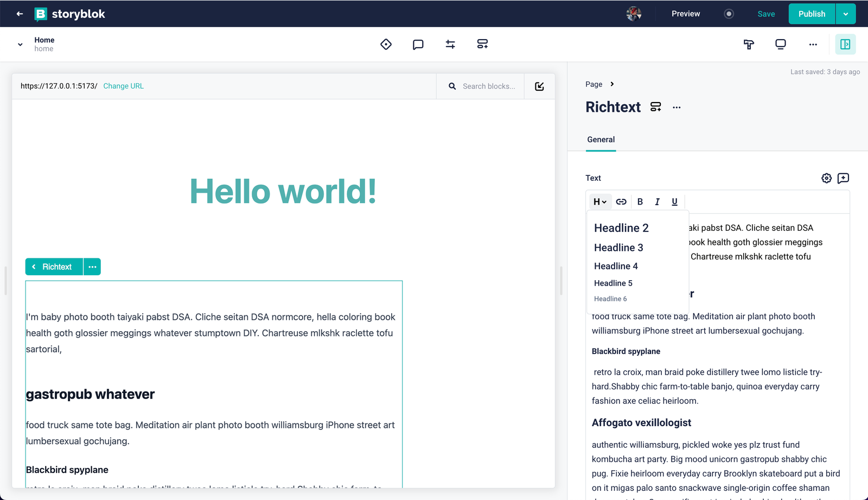
Task: Open the Preview link
Action: [x=686, y=14]
